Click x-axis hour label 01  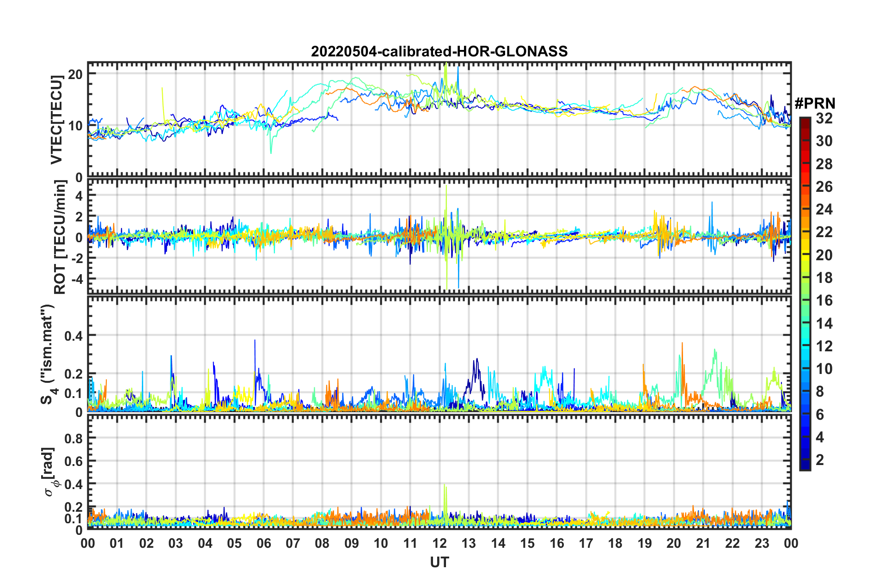click(x=117, y=543)
